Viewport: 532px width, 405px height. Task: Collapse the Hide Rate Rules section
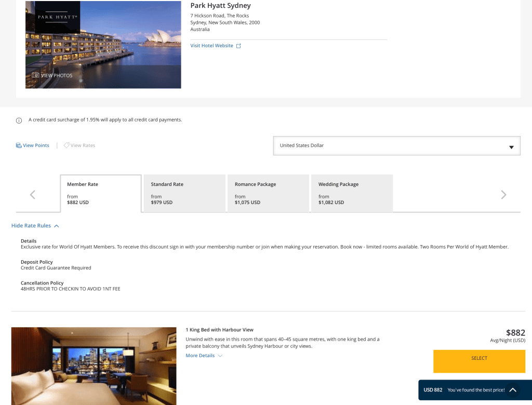35,226
